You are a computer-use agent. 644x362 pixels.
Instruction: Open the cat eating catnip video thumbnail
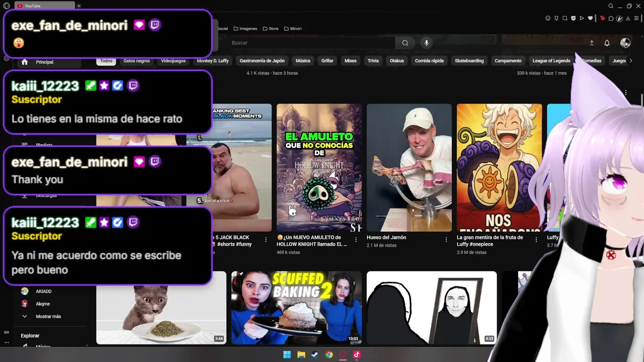point(161,315)
